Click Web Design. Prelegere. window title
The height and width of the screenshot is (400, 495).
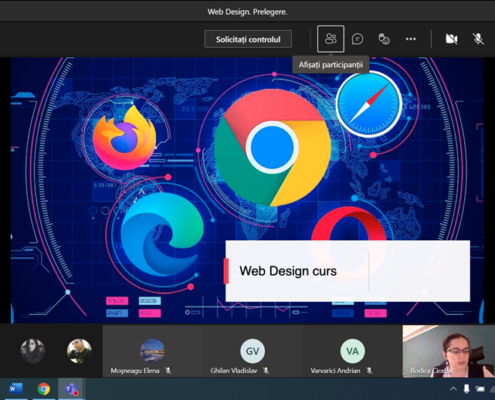[x=247, y=12]
